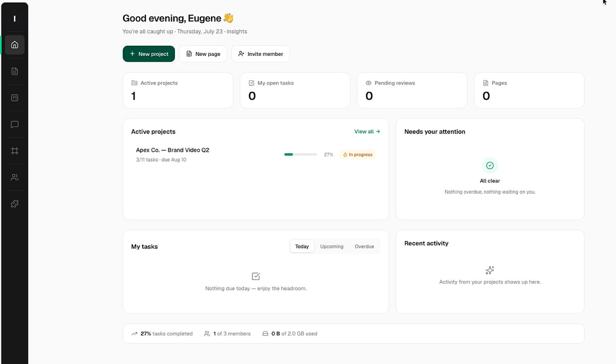Viewport: 616px width, 364px height.
Task: Click the 27% tasks completed footer stat
Action: pyautogui.click(x=162, y=334)
